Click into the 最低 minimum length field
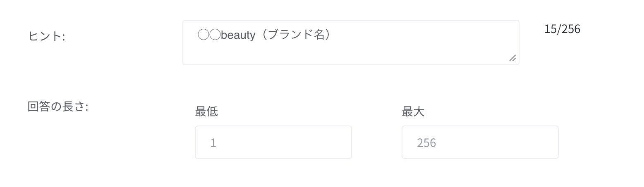The width and height of the screenshot is (644, 187). 273,142
